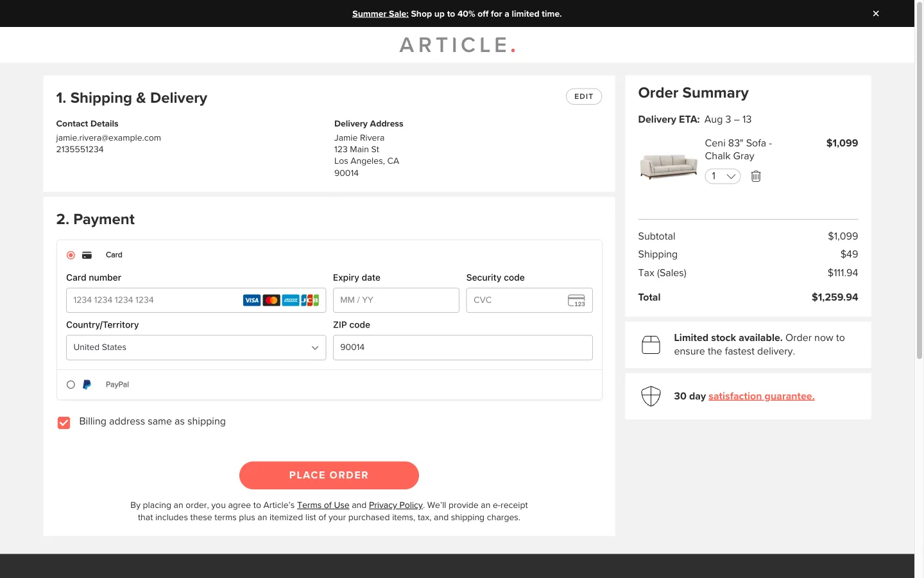Click the Ceni 83" Sofa - Chalk Gray title
The image size is (924, 578).
(x=738, y=150)
